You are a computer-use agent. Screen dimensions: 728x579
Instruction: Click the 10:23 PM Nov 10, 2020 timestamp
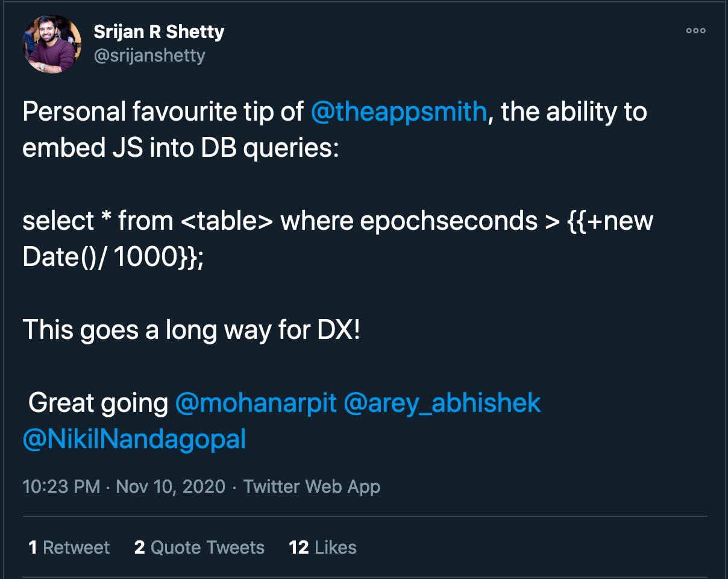coord(124,487)
